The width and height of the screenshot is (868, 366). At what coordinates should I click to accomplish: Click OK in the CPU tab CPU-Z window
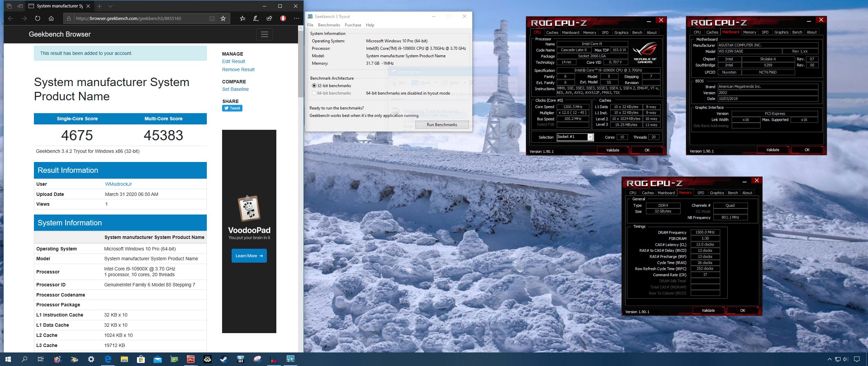[647, 150]
